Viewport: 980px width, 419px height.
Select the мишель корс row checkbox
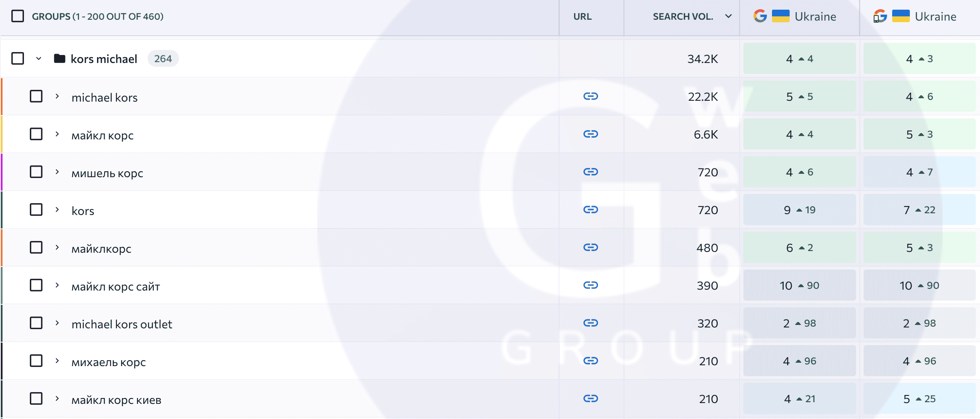36,172
